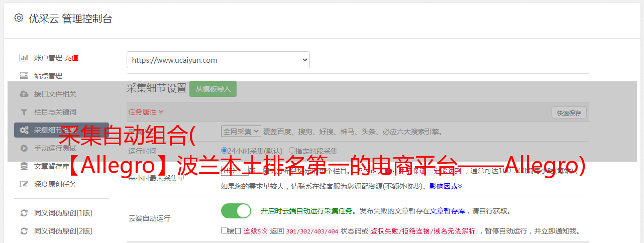Toggle the 云端自动运行 switch

(x=236, y=211)
